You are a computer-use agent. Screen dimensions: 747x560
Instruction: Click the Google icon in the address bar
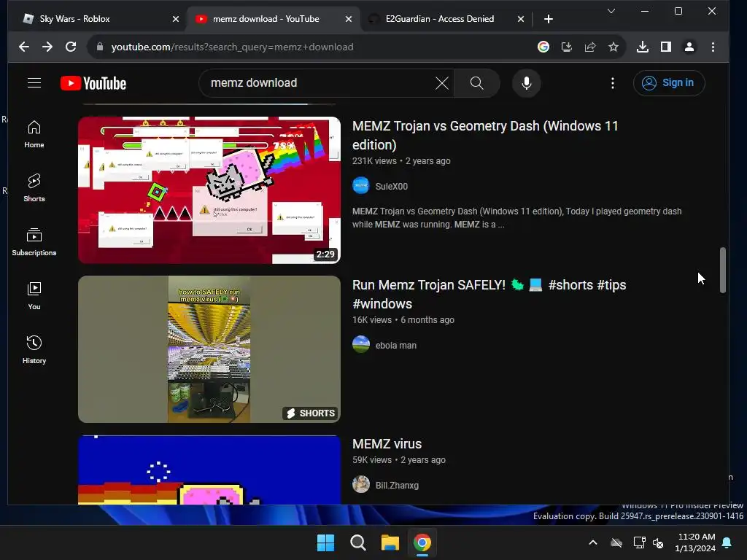(x=543, y=47)
